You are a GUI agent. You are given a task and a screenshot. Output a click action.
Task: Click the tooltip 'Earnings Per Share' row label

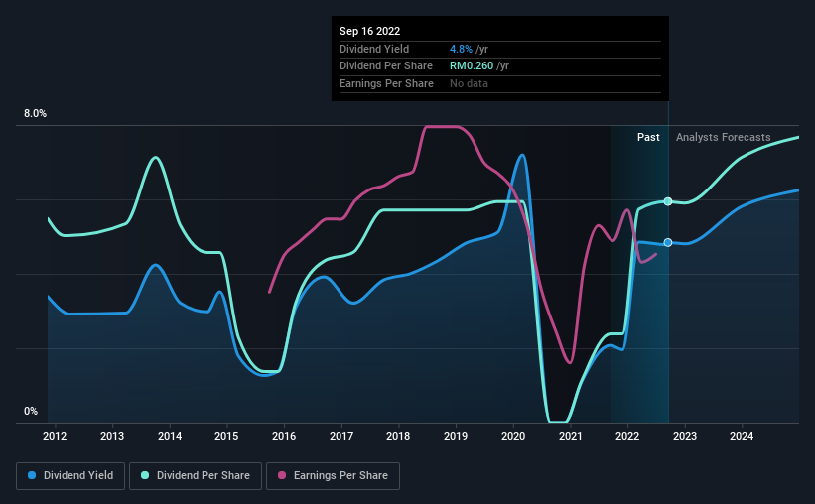pos(386,83)
